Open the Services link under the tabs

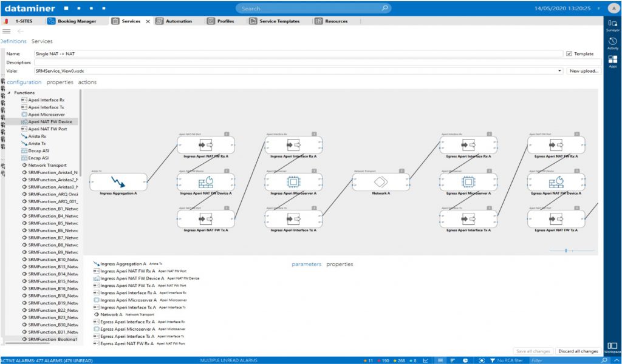pyautogui.click(x=42, y=41)
